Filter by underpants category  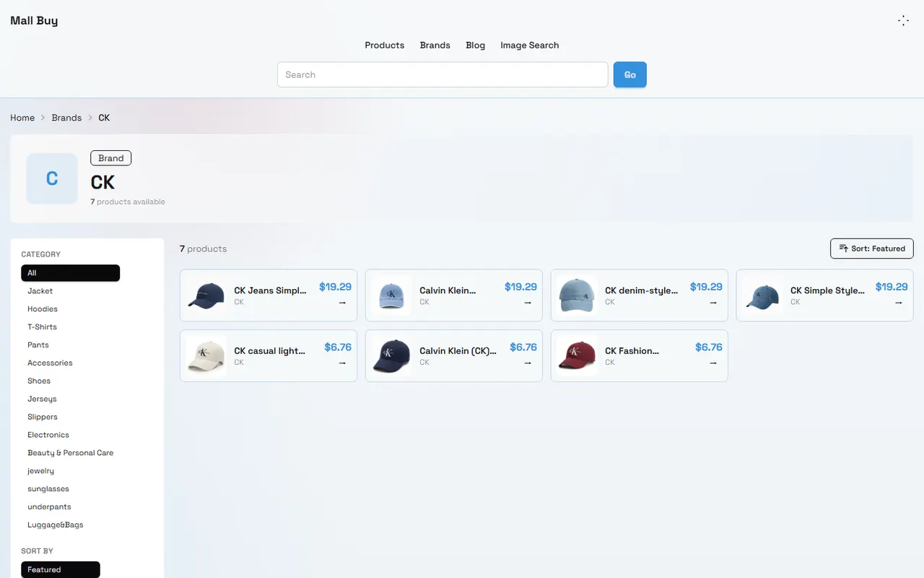click(x=49, y=508)
